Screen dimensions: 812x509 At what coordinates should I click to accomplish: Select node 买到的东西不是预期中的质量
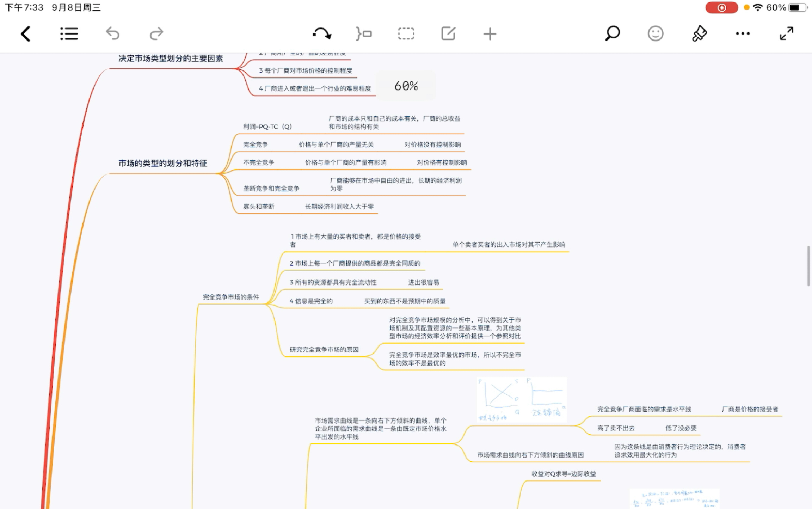pos(405,301)
